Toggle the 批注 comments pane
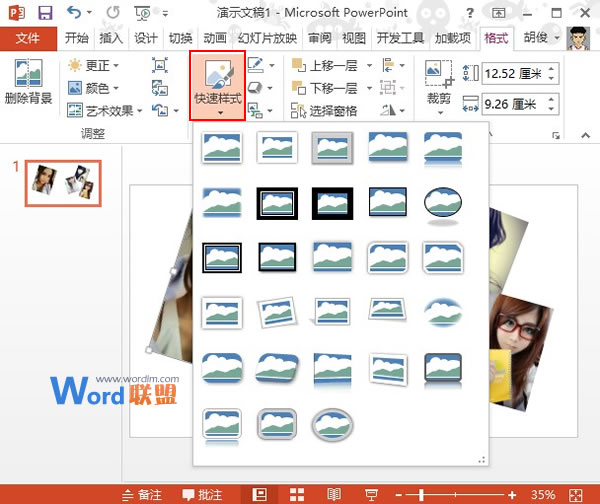 point(202,494)
